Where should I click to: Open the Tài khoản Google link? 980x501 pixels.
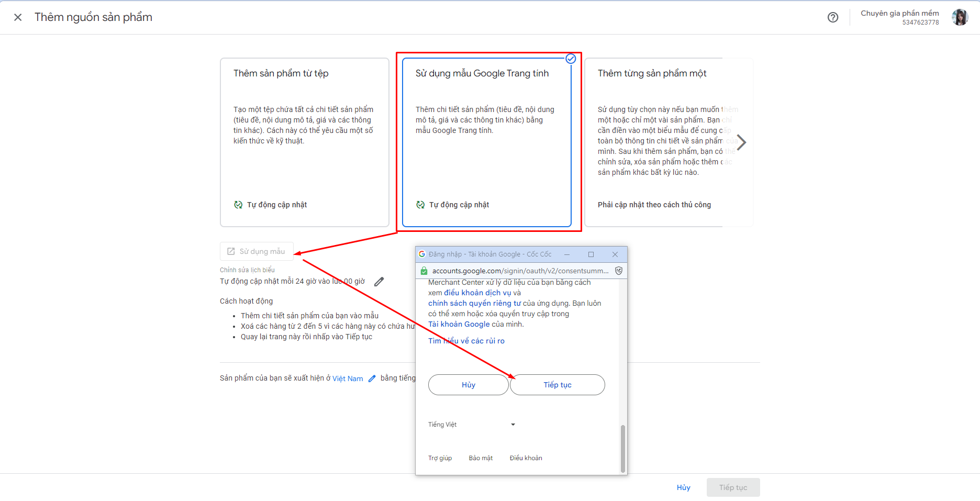pyautogui.click(x=459, y=324)
